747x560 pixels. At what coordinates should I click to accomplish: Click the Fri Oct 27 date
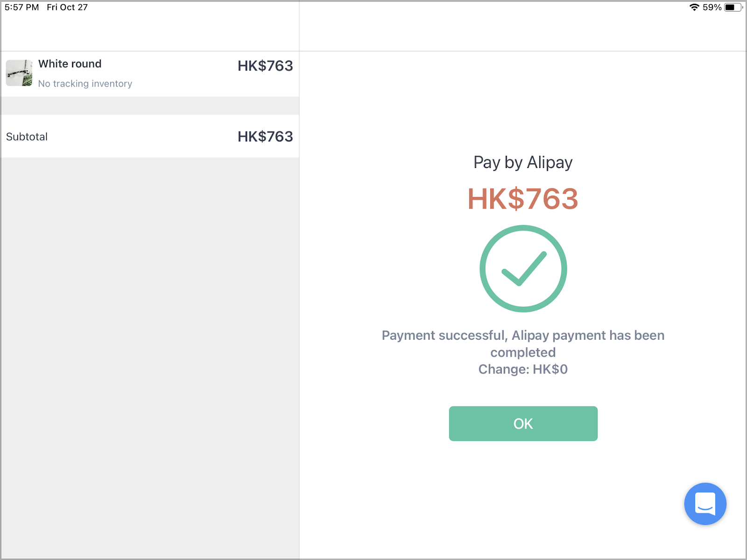click(x=67, y=7)
